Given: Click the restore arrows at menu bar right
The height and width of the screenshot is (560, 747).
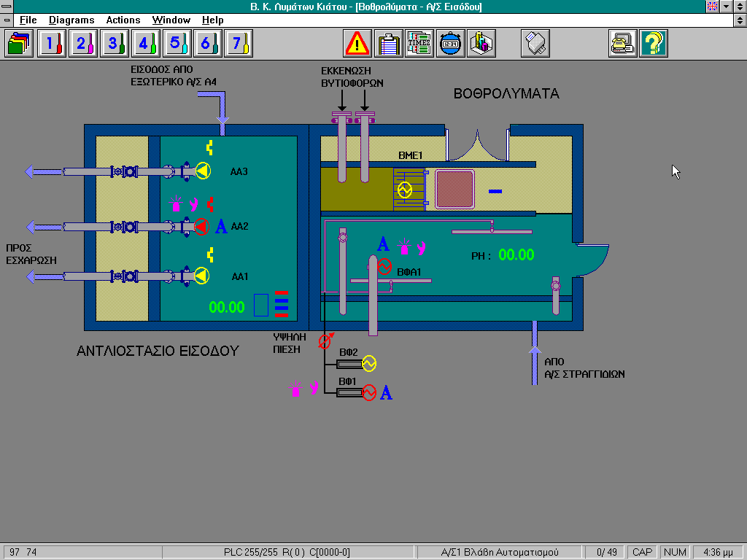Looking at the screenshot, I should 740,20.
